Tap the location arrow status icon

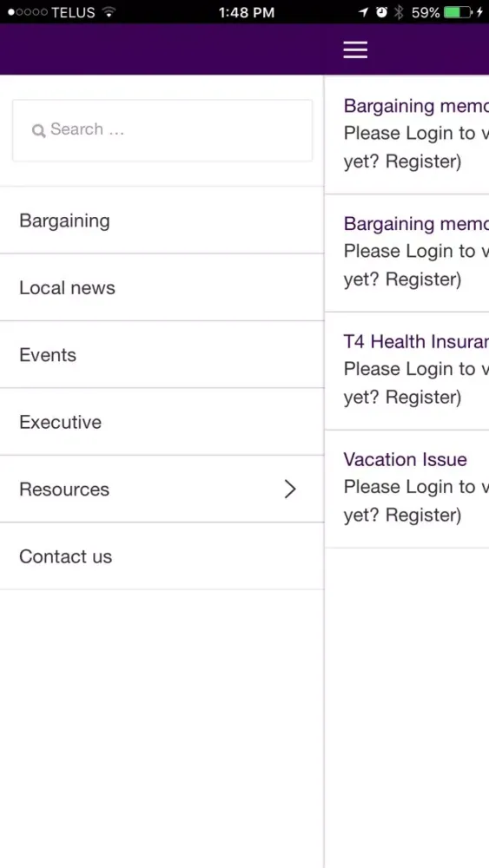click(x=363, y=12)
